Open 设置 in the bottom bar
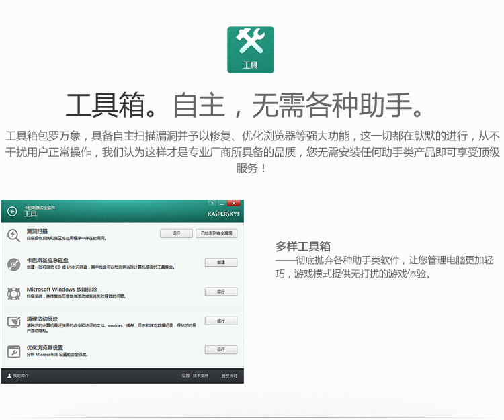This screenshot has height=420, width=504. (x=185, y=376)
